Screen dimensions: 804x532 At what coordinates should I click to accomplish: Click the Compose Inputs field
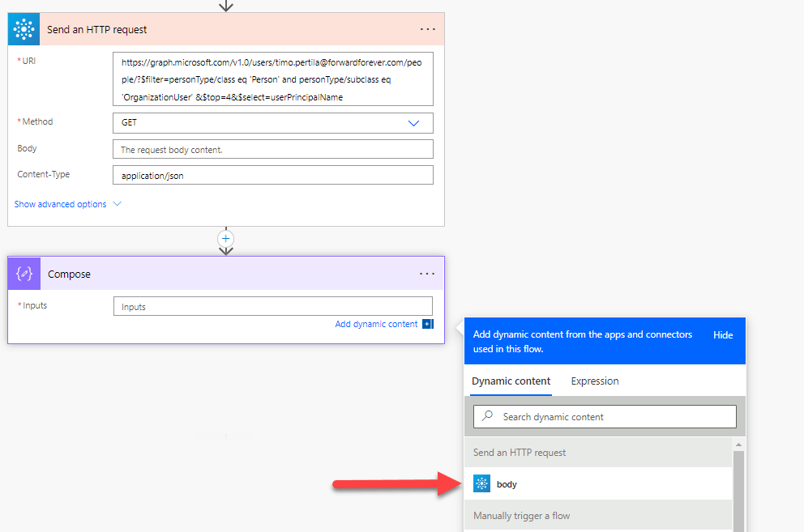[272, 306]
